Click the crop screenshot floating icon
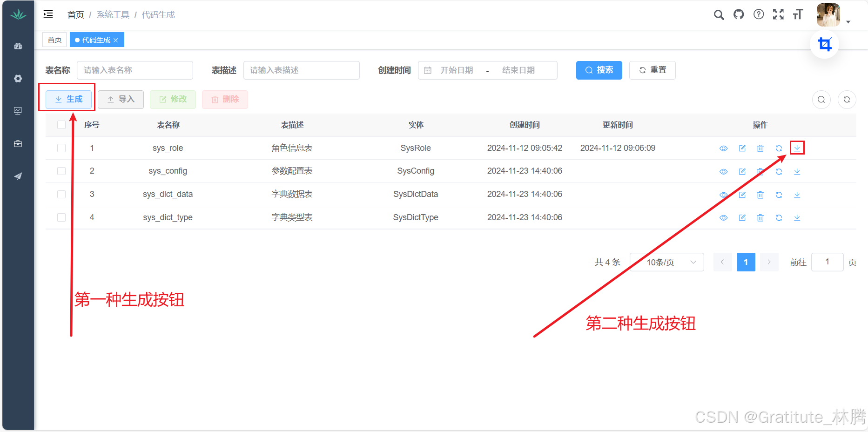Screen dimensions: 868x432 (825, 44)
